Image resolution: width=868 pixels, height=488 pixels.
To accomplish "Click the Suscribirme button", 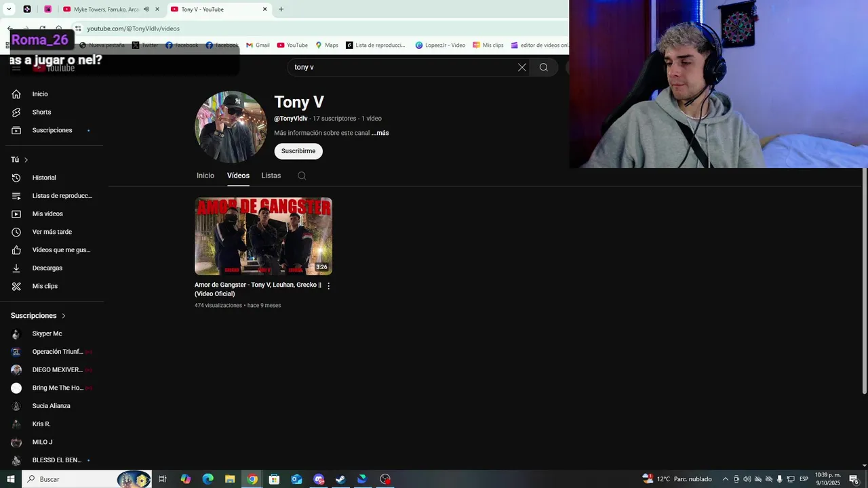I will tap(298, 151).
